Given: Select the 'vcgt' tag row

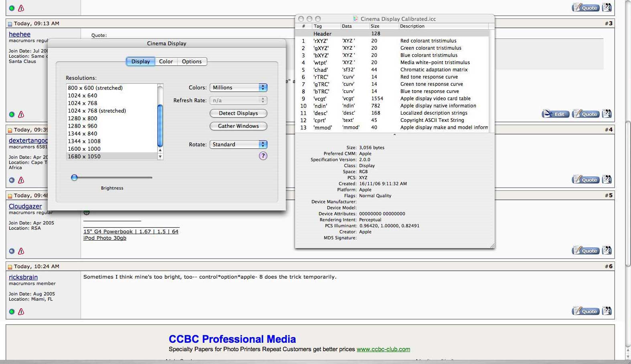Looking at the screenshot, I should 392,99.
